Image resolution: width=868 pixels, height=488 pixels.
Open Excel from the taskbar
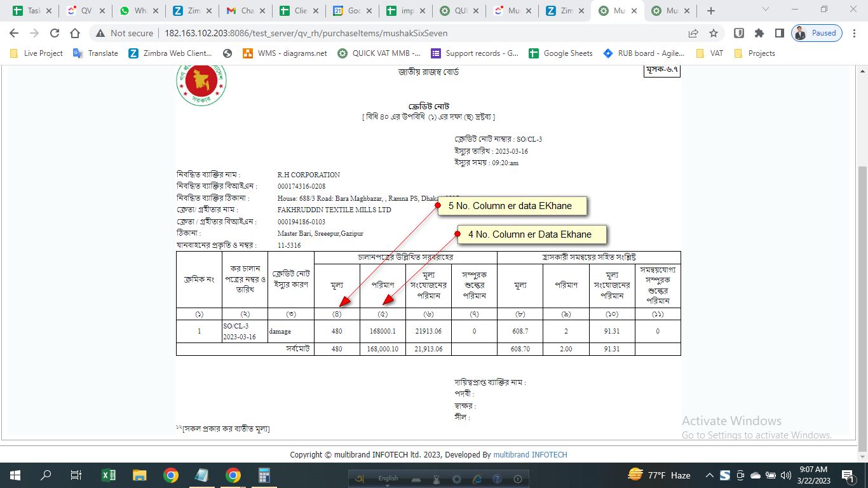pos(108,475)
